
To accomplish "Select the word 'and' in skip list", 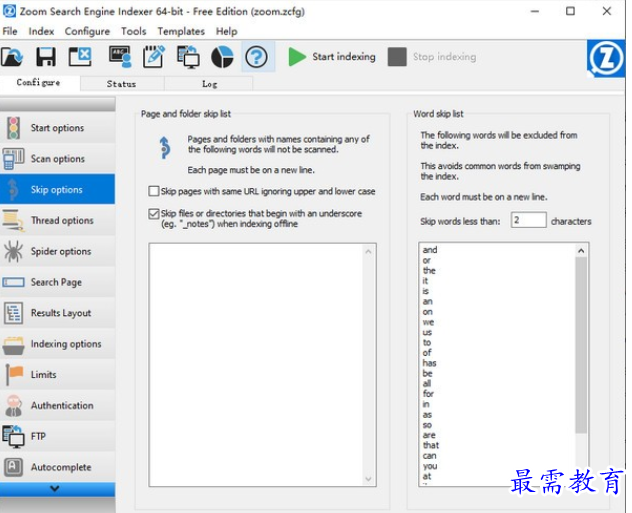I will click(430, 250).
